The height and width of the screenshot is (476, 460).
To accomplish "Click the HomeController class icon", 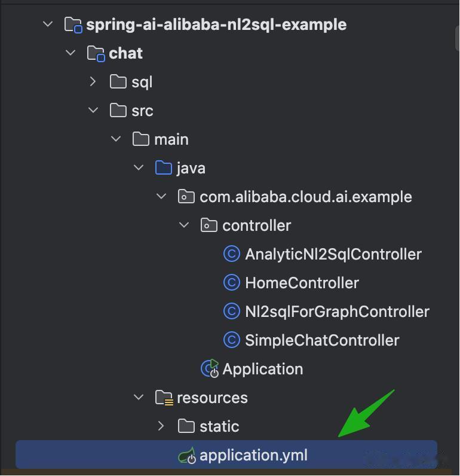I will (231, 283).
